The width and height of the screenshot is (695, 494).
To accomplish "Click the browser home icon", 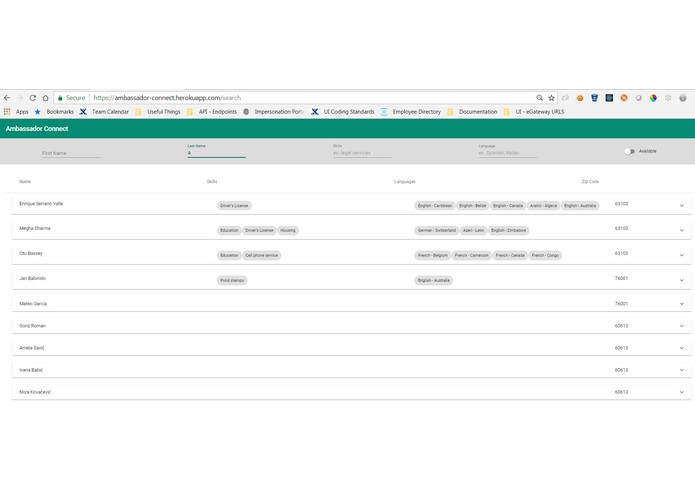I will coord(46,98).
